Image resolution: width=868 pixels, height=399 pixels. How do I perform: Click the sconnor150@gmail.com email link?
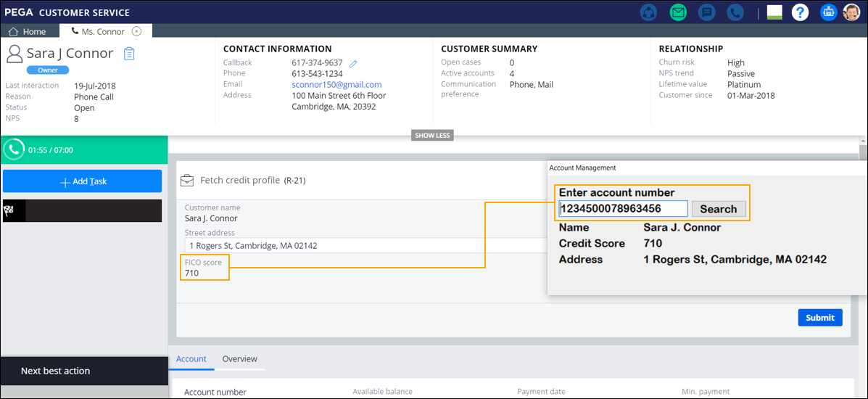(336, 85)
